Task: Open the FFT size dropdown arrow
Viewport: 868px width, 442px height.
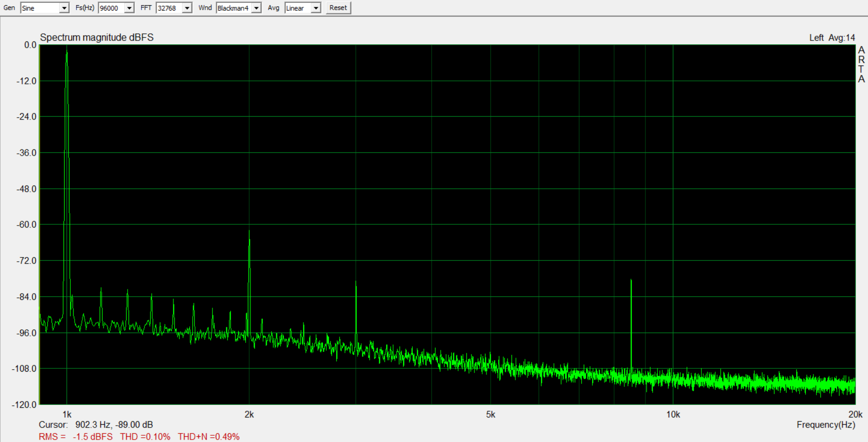Action: 187,8
